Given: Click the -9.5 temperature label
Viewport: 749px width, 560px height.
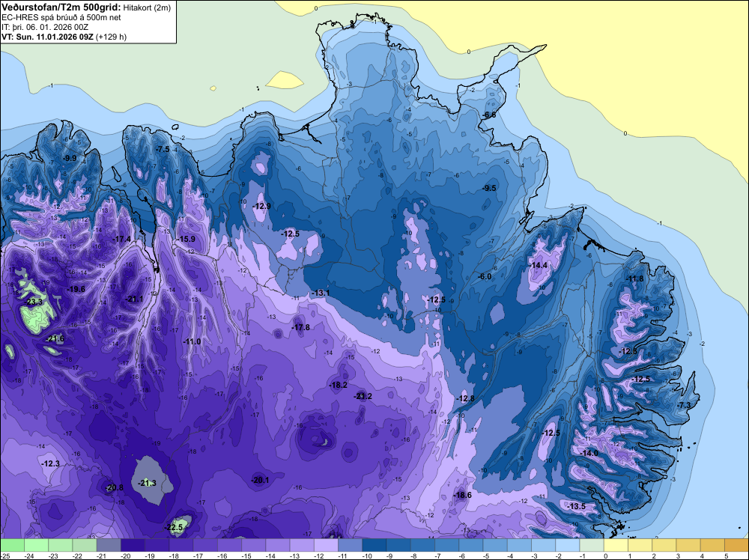Looking at the screenshot, I should (490, 188).
